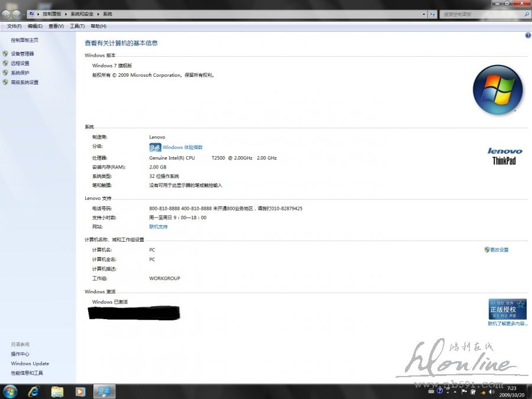
Task: Click the shield icon beside 系统保护
Action: tap(5, 73)
